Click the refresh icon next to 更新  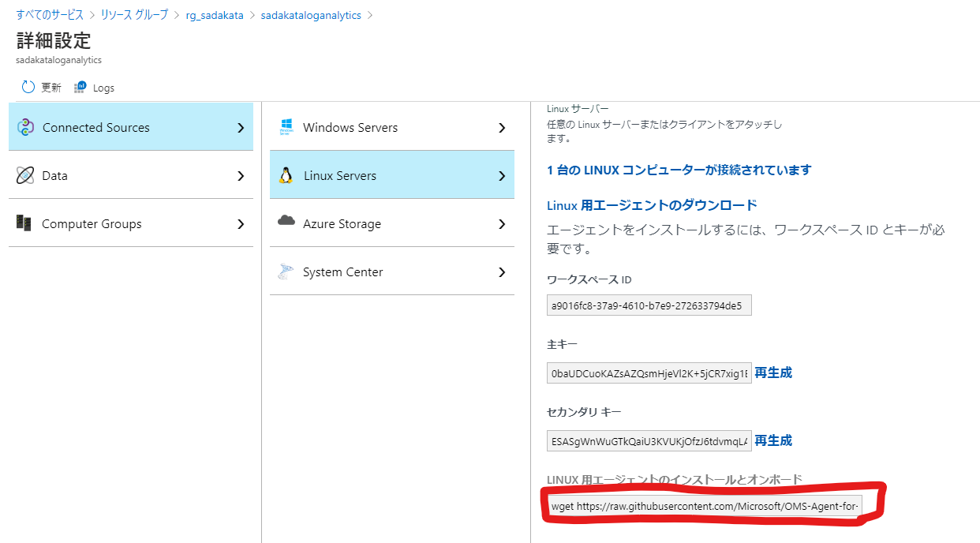(28, 87)
